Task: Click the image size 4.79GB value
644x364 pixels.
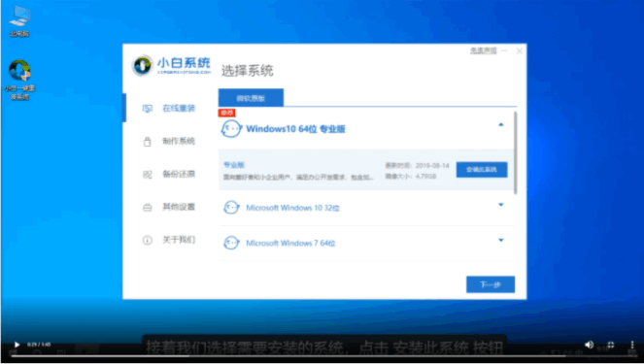Action: [425, 177]
